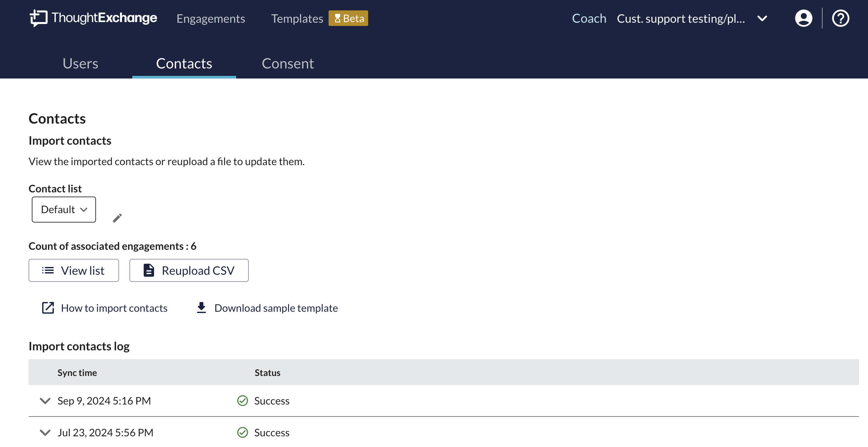Expand the Jul 23, 2024 5:56 PM log row
The height and width of the screenshot is (447, 868).
45,432
